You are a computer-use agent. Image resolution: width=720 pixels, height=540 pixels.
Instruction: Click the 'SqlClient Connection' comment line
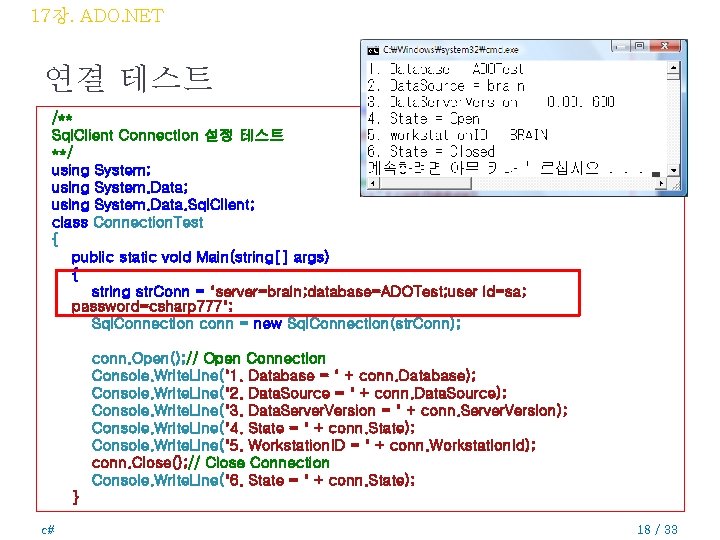(168, 135)
